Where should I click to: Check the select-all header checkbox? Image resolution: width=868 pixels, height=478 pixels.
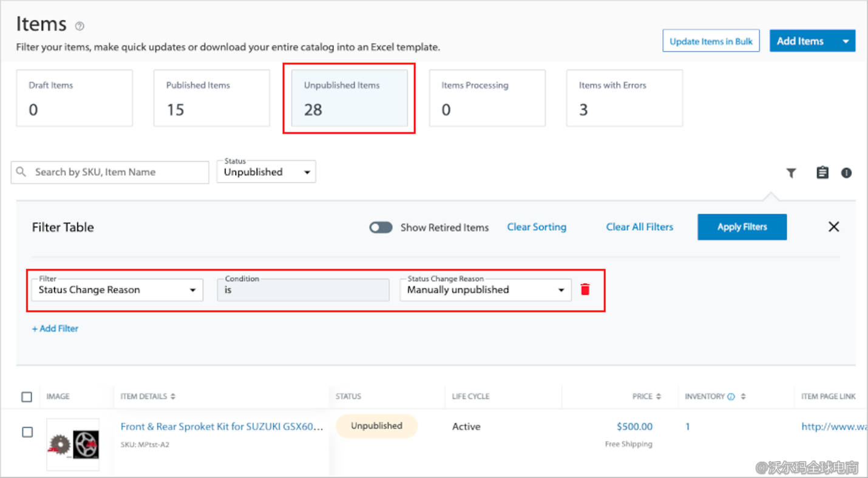[27, 397]
